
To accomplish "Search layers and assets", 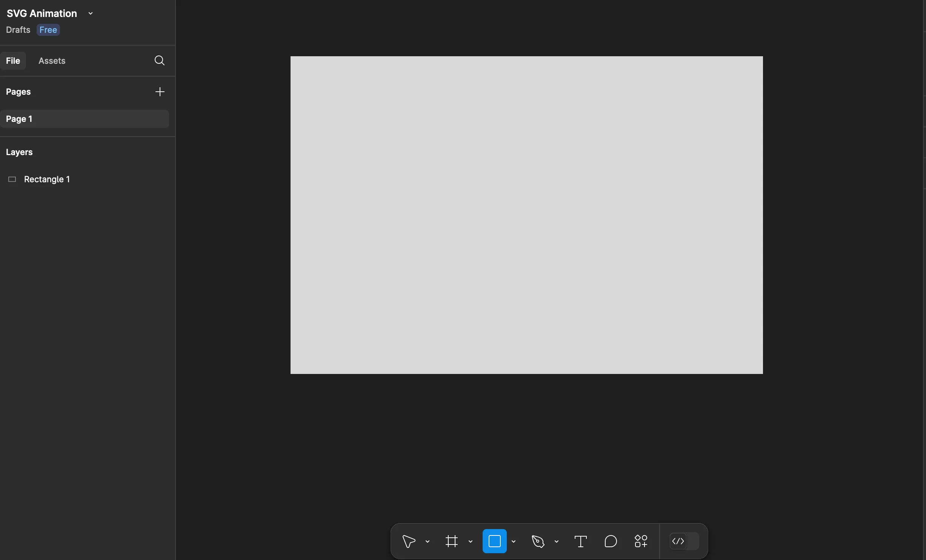I will coord(159,60).
